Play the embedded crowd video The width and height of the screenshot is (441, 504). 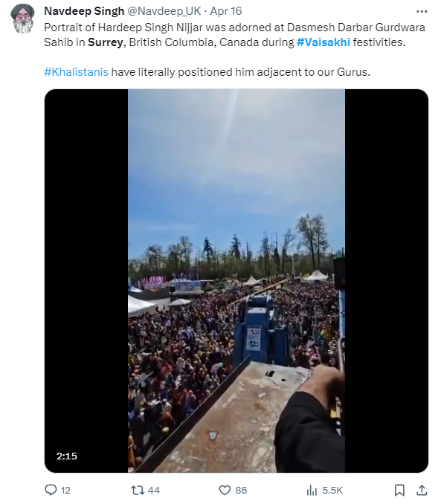pos(236,280)
